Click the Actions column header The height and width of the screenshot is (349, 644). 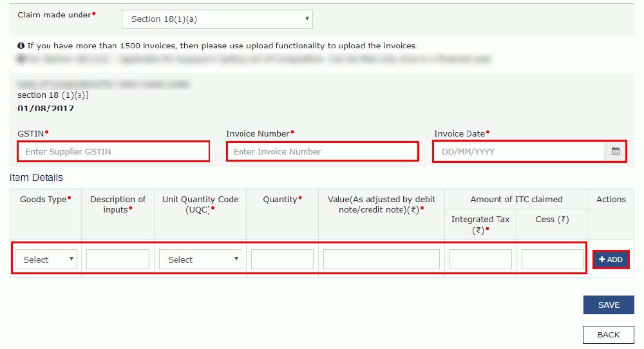point(611,200)
